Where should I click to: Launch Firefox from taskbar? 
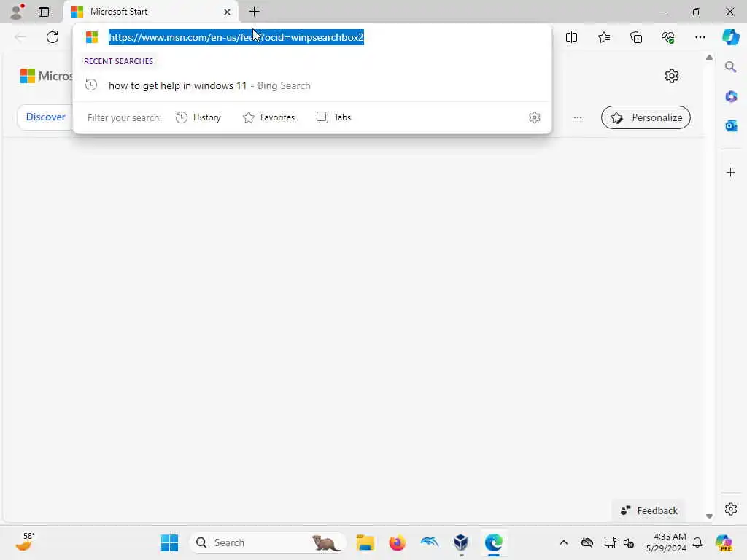(398, 542)
